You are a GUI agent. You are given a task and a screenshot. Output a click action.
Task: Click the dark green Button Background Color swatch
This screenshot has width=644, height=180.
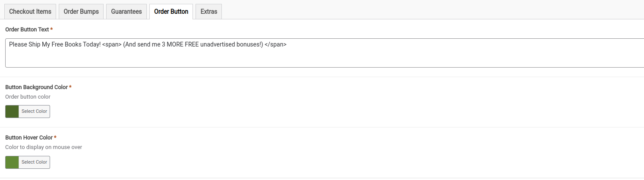(x=12, y=112)
